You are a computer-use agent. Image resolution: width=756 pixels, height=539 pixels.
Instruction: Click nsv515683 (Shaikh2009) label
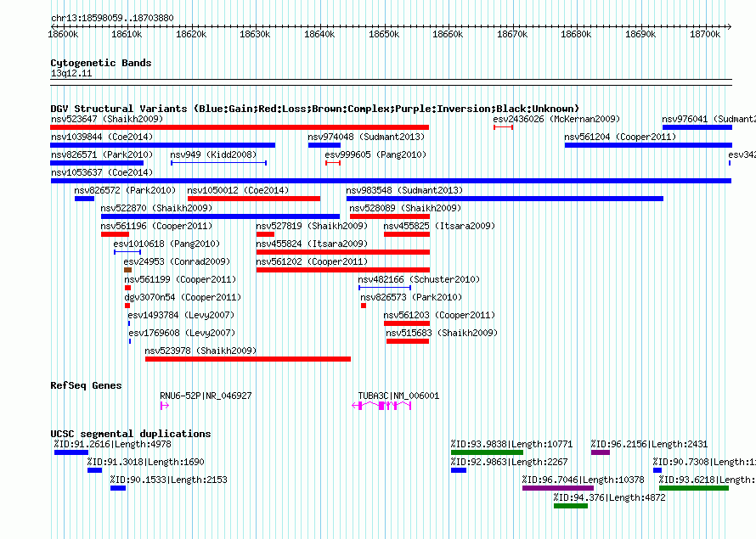coord(442,333)
